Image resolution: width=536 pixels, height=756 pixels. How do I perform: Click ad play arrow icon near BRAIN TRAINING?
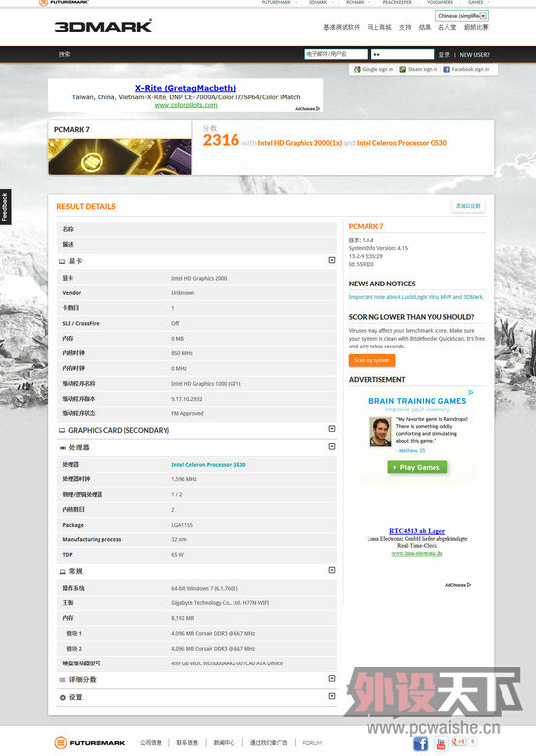(x=470, y=392)
